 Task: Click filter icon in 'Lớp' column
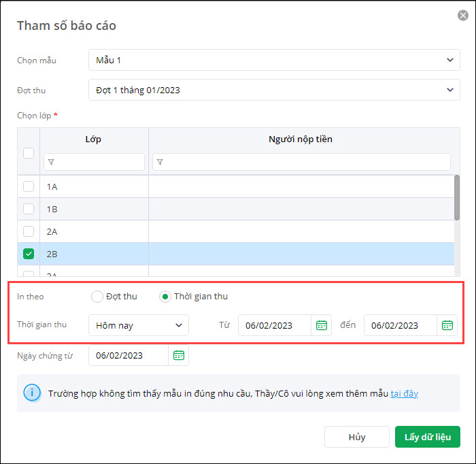click(x=52, y=162)
